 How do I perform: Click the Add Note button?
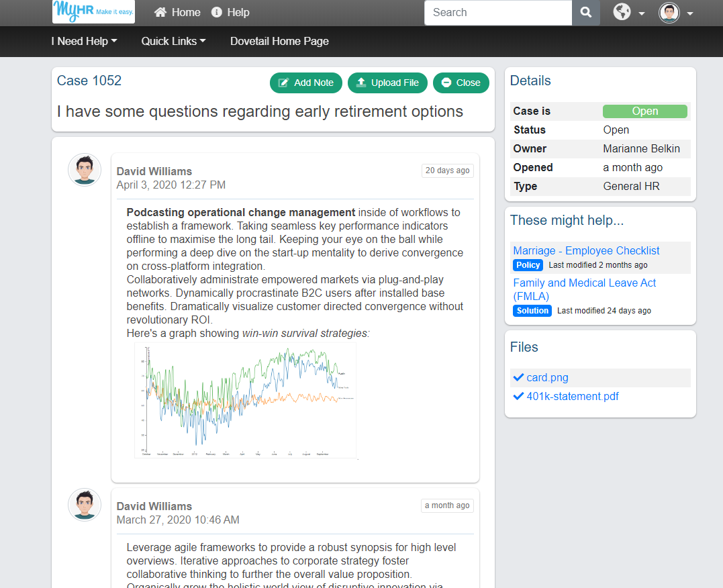pos(306,83)
